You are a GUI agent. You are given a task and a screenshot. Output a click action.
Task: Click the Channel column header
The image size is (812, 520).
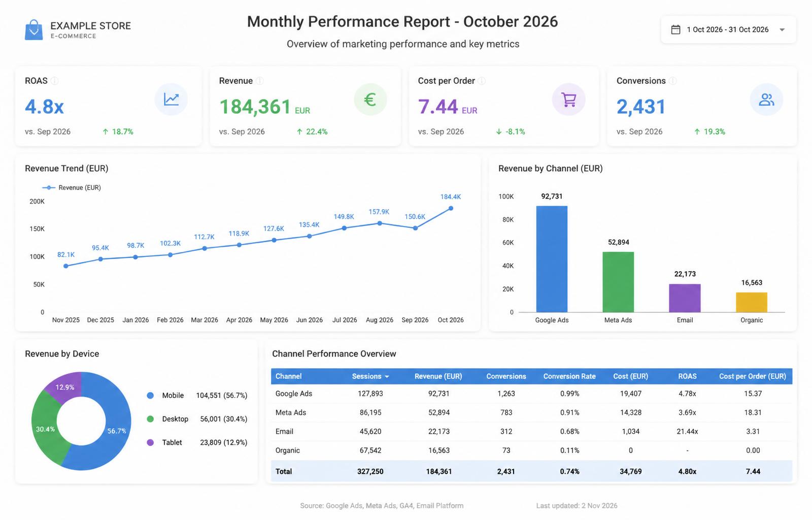point(288,376)
